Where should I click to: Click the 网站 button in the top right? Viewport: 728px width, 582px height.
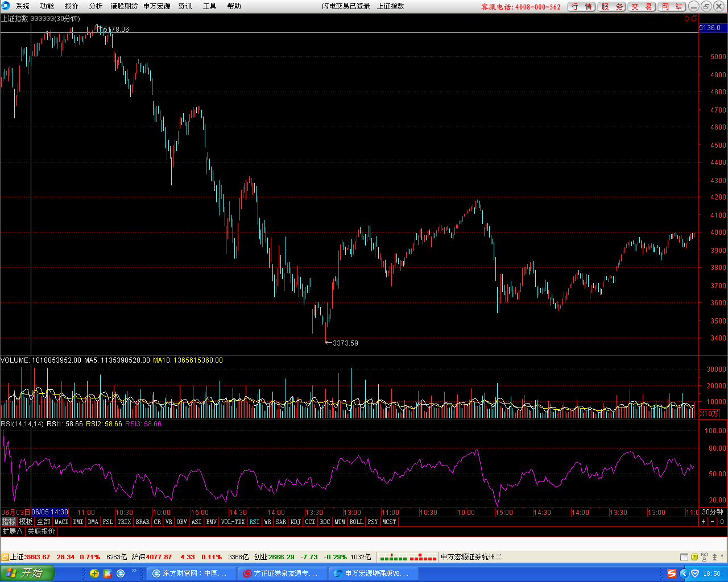click(x=672, y=7)
